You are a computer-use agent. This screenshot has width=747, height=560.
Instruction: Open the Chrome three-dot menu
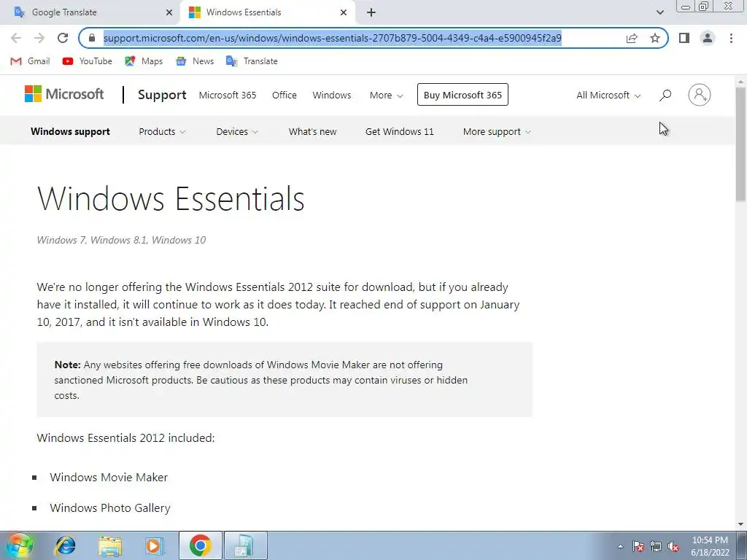tap(731, 38)
